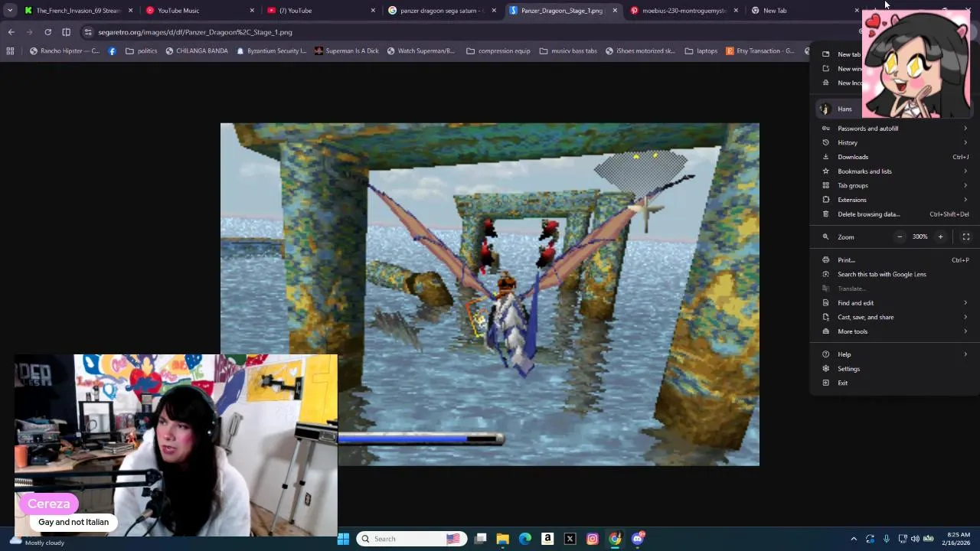Open Instagram from taskbar
The width and height of the screenshot is (980, 551).
592,539
